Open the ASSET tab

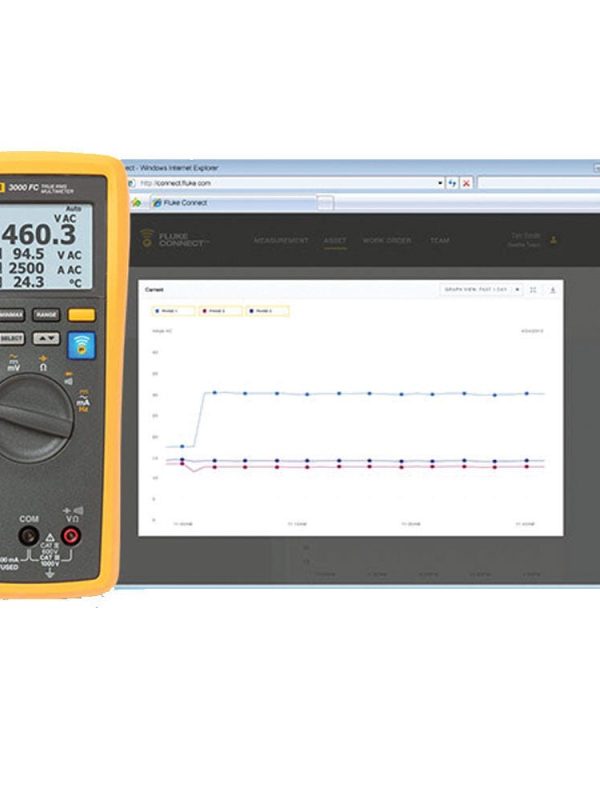tap(335, 240)
